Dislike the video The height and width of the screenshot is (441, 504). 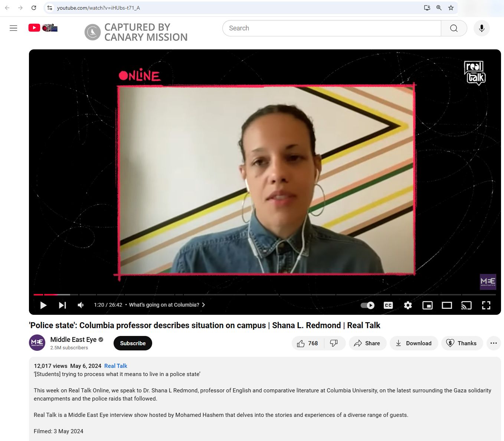(x=334, y=343)
